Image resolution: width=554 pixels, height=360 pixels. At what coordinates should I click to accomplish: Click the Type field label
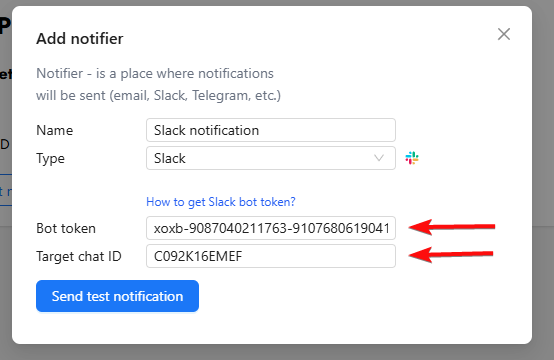(x=50, y=159)
